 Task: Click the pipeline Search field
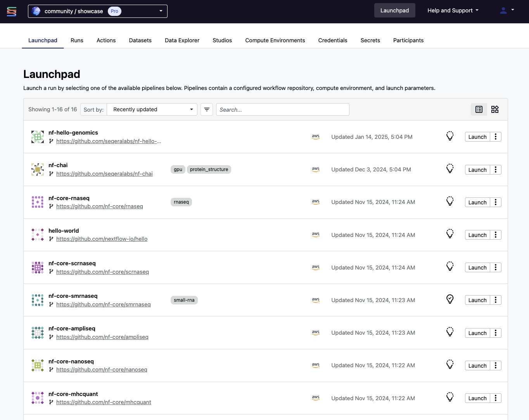pos(282,109)
